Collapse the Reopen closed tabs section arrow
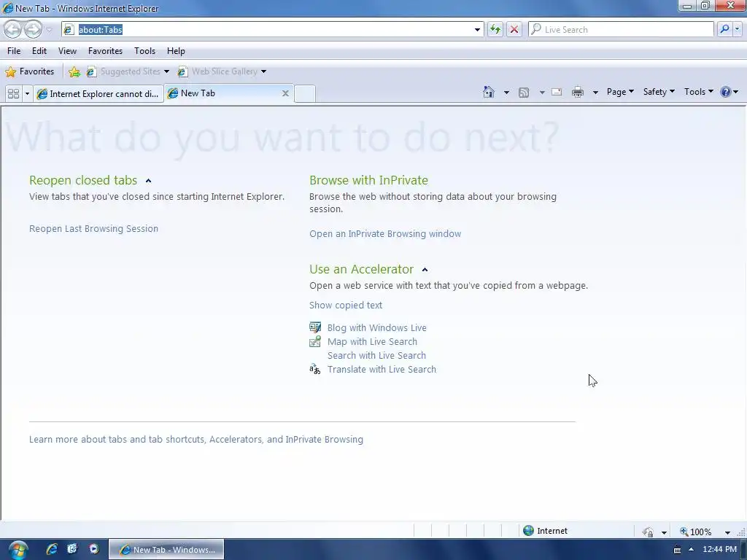This screenshot has height=560, width=747. 148,181
